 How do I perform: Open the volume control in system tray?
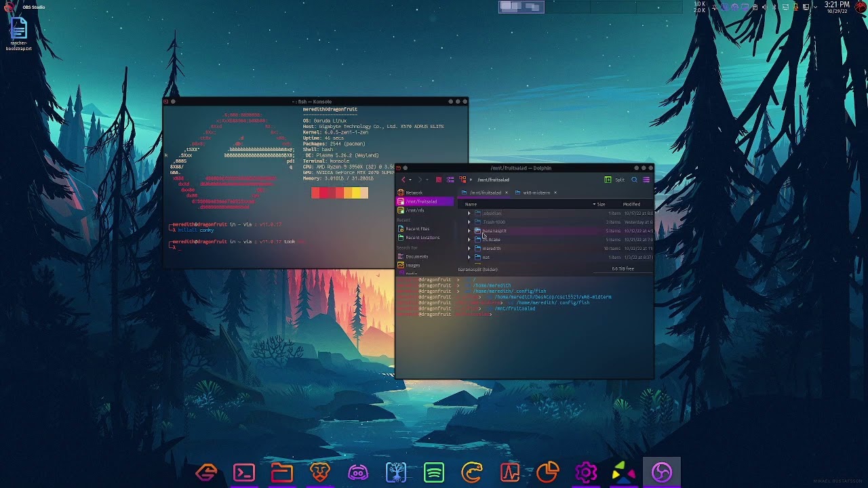[x=764, y=7]
